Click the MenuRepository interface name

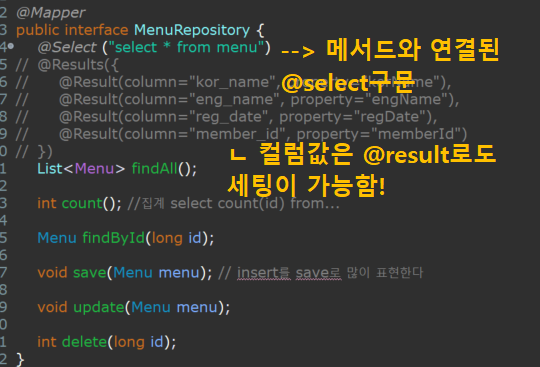192,30
